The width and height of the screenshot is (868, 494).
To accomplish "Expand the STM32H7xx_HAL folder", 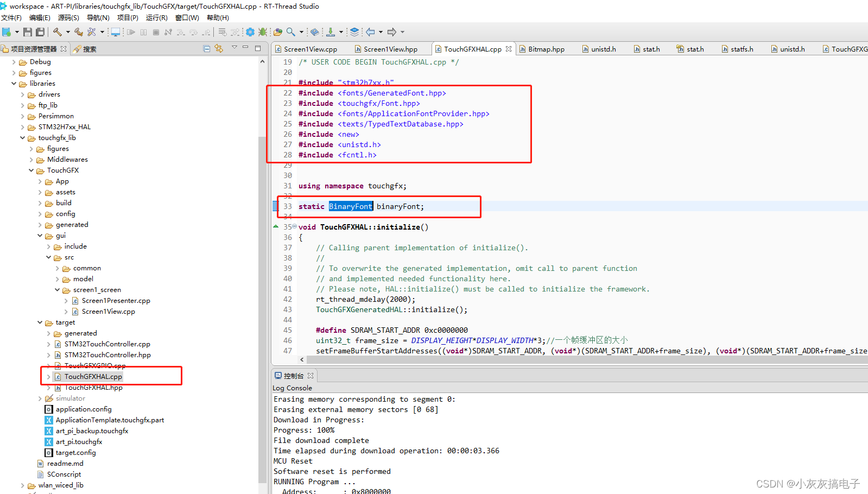I will (23, 127).
